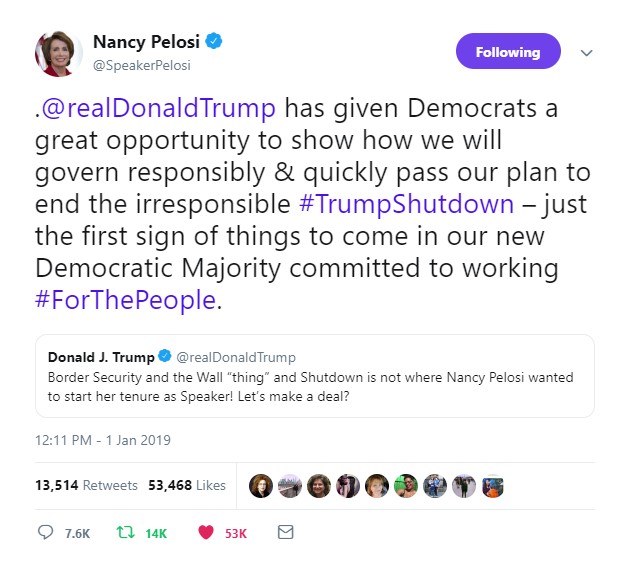Click the @SpeakerPelosi handle

[x=141, y=65]
